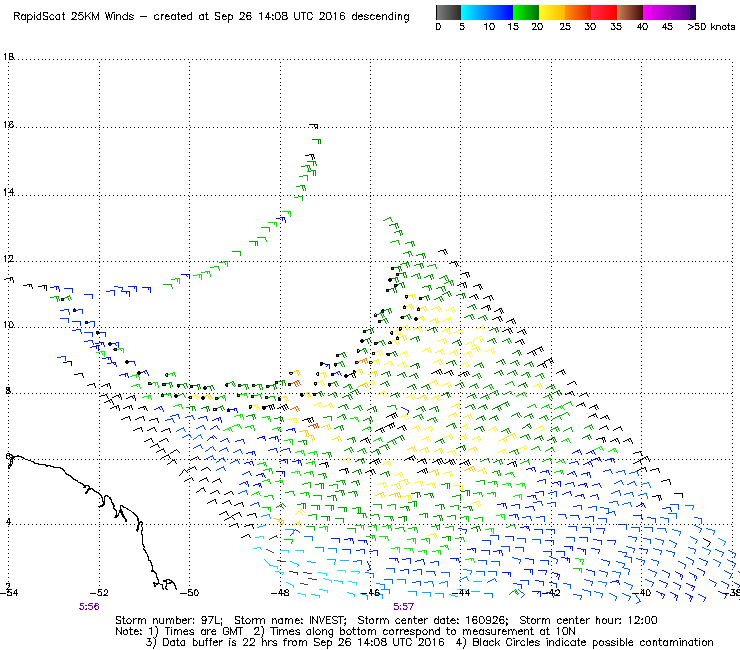Click the green 15-20 knots legend color

[525, 12]
